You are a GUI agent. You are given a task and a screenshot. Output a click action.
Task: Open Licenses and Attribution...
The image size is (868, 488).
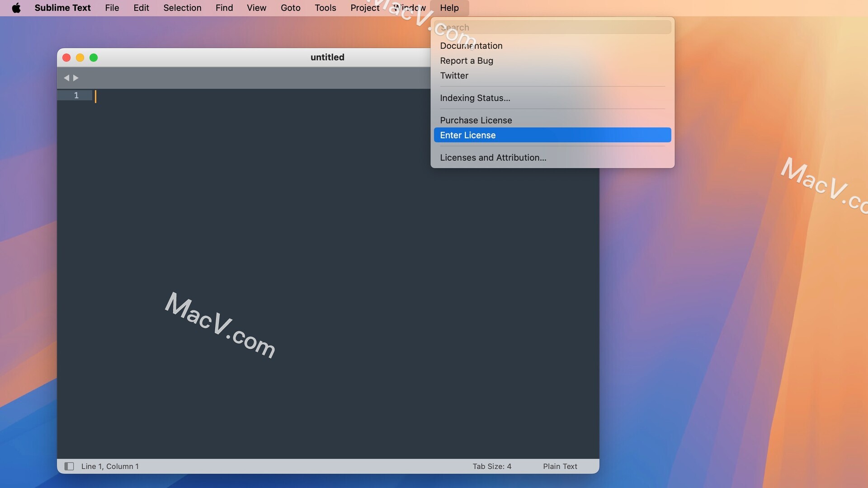click(552, 158)
